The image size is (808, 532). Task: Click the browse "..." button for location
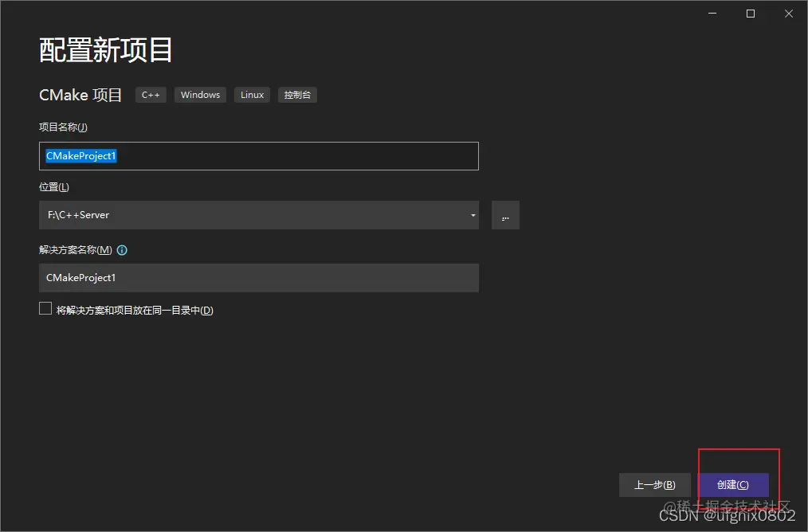505,215
